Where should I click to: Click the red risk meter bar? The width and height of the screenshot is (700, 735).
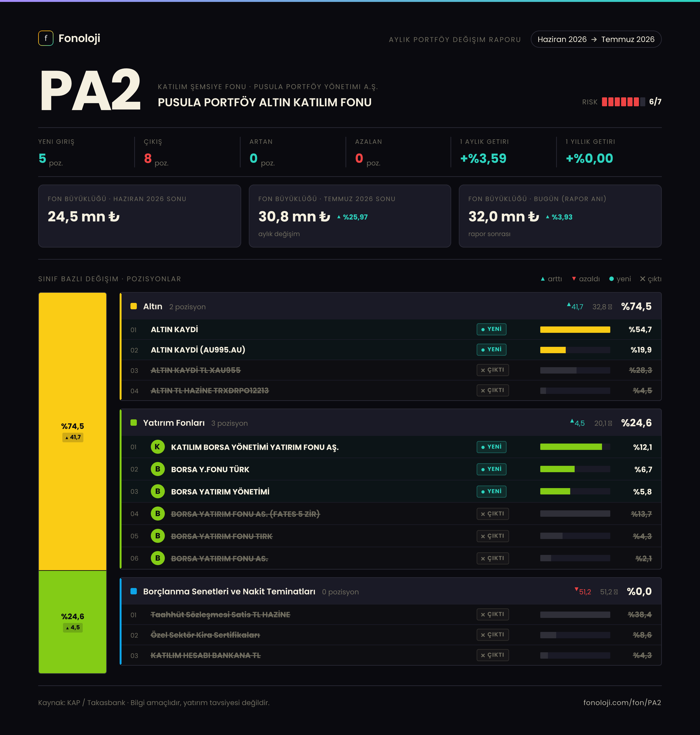(x=623, y=102)
